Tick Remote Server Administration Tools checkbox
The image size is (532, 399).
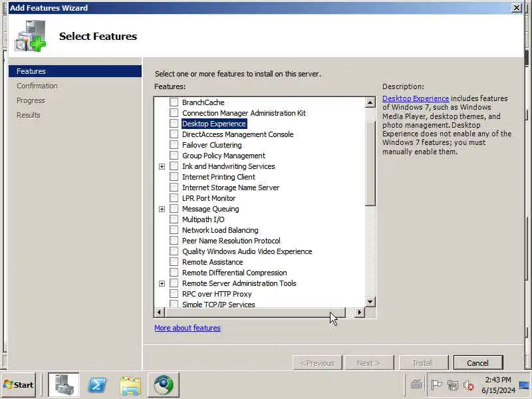click(x=174, y=283)
